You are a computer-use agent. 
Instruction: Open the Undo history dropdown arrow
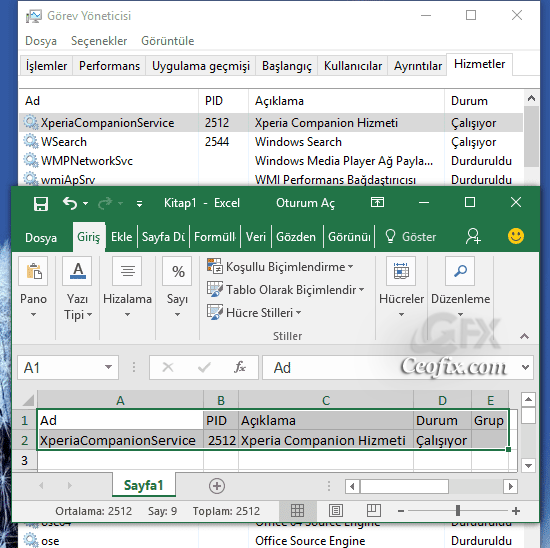pyautogui.click(x=85, y=203)
